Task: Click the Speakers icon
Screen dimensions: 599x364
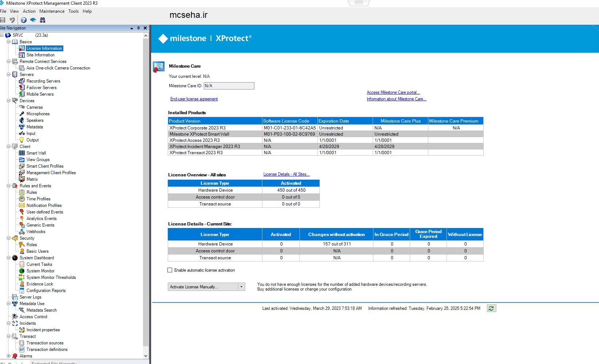Action: click(22, 120)
